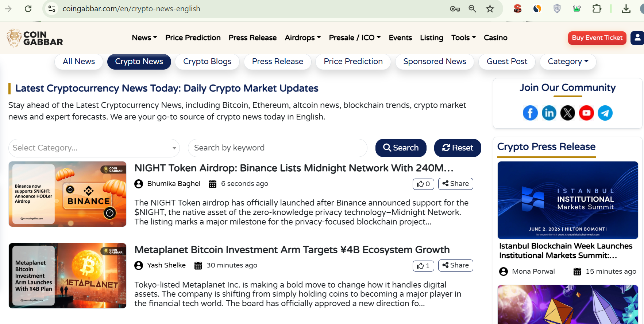Open the Presale / ICO menu
This screenshot has height=324, width=644.
[x=354, y=38]
